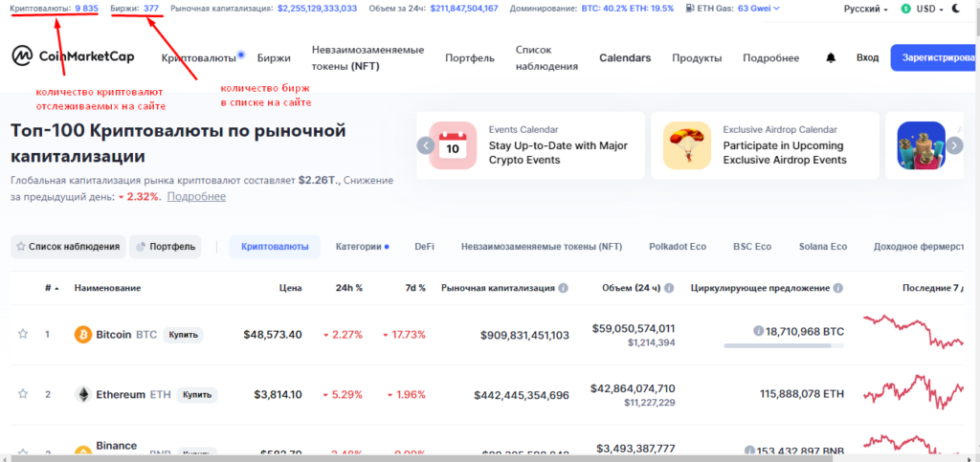Select Невзаимозаменяемые токены (NFT) filter tab
This screenshot has width=980, height=462.
(x=542, y=247)
